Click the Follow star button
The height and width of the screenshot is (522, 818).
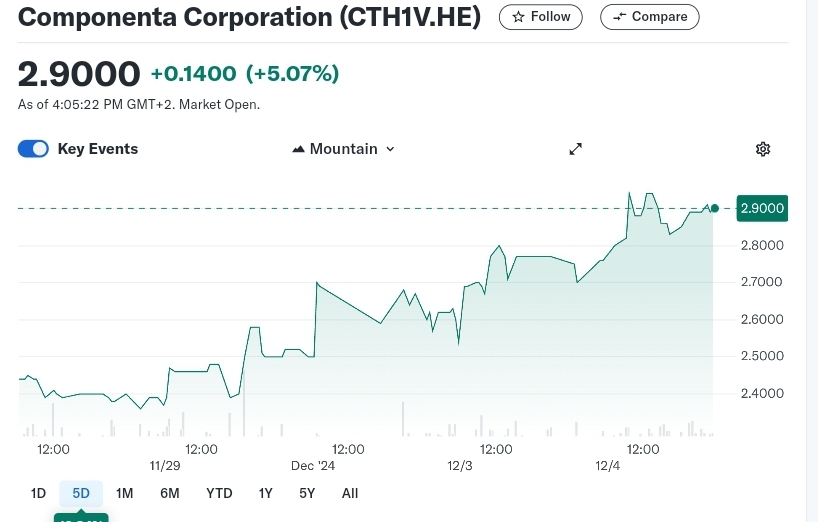tap(540, 17)
